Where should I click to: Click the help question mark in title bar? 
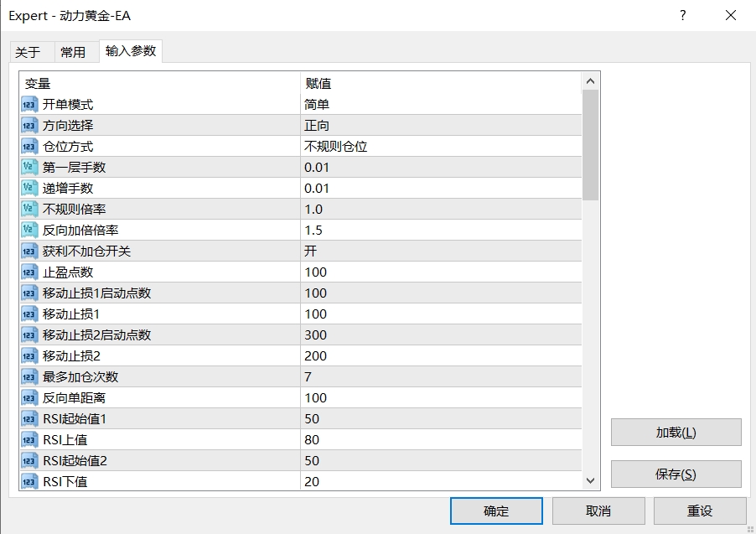(x=683, y=15)
